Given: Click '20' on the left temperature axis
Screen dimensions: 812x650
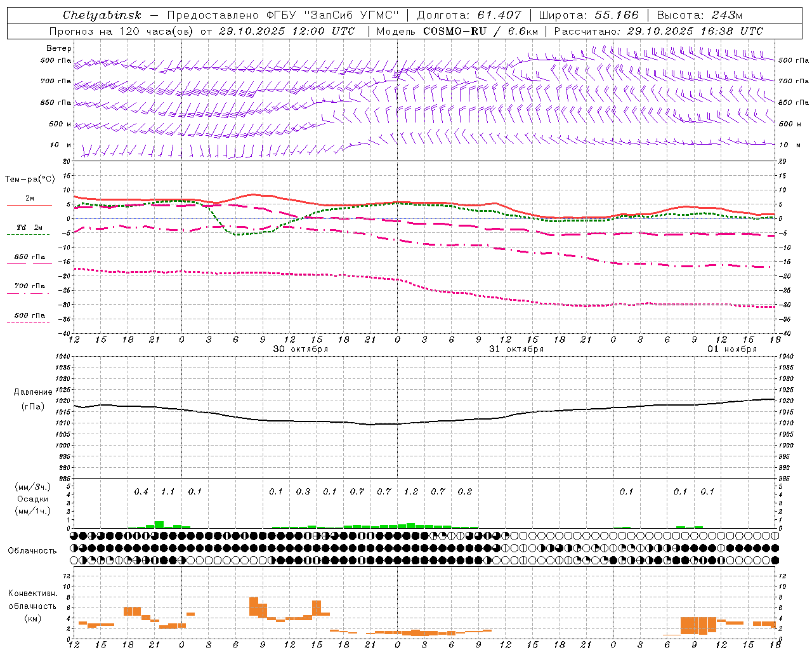Looking at the screenshot, I should coord(68,161).
